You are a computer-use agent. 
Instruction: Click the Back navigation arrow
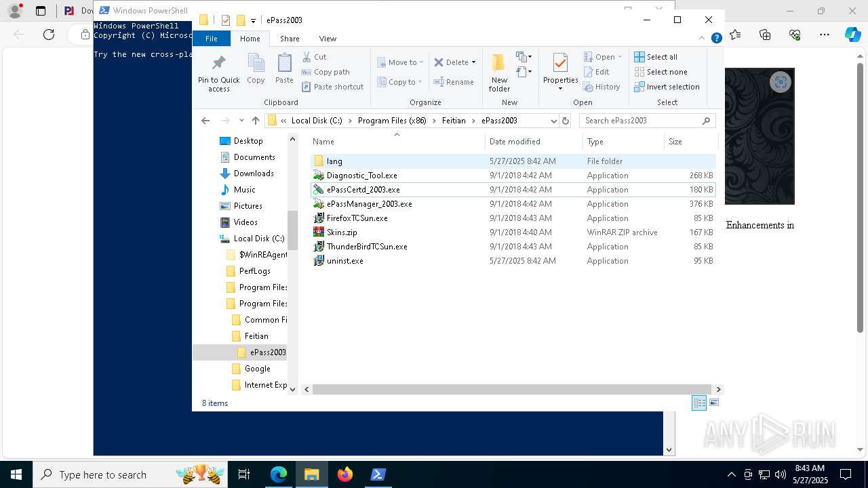click(x=205, y=121)
